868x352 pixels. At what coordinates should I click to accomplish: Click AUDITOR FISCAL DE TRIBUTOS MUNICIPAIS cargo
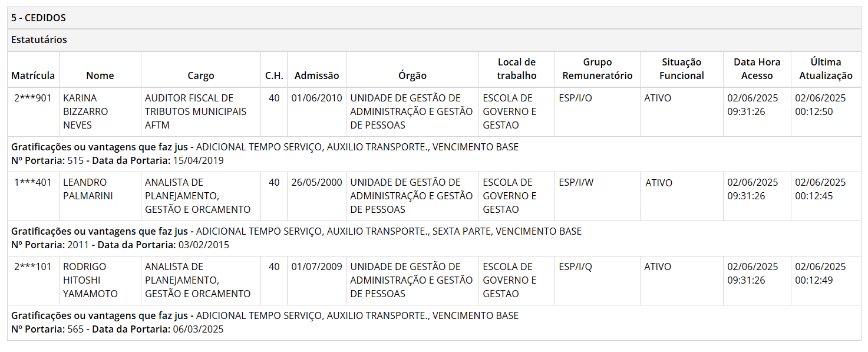pos(196,111)
